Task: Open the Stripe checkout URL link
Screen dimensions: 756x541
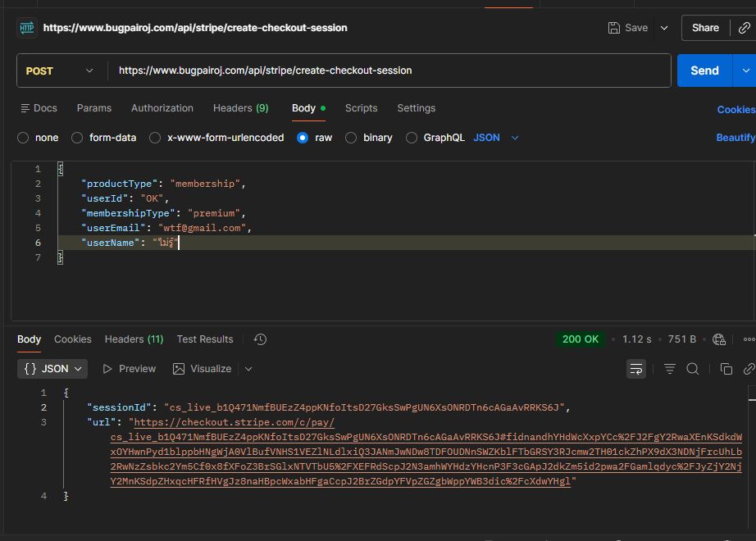Action: (426, 452)
